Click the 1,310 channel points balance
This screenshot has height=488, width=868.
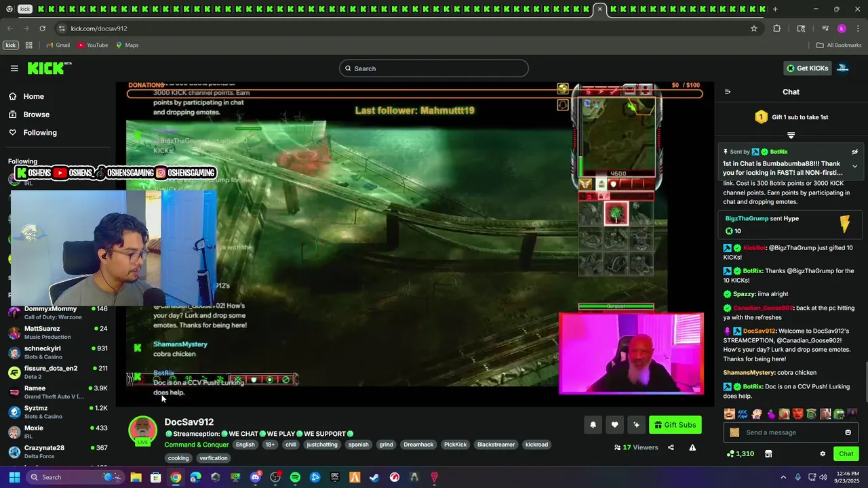point(740,453)
